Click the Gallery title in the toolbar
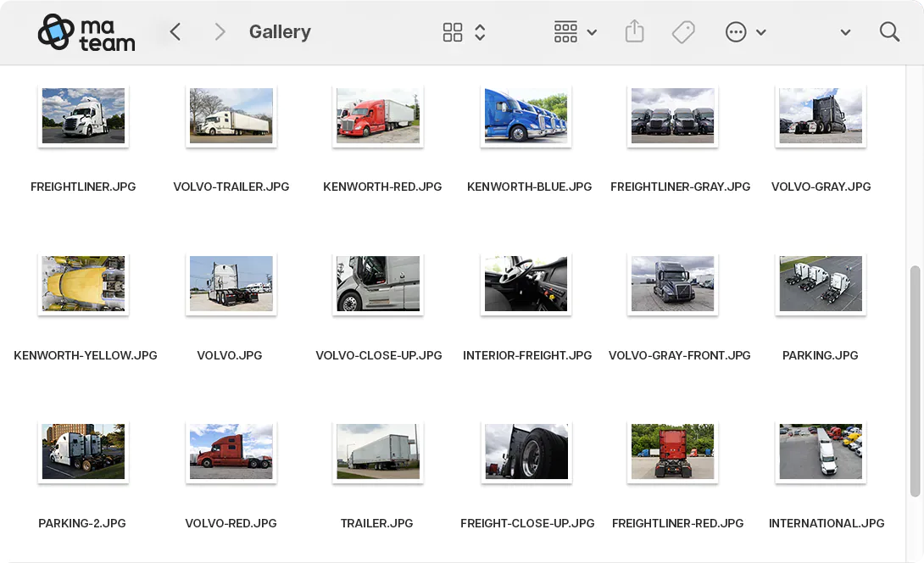 click(280, 31)
